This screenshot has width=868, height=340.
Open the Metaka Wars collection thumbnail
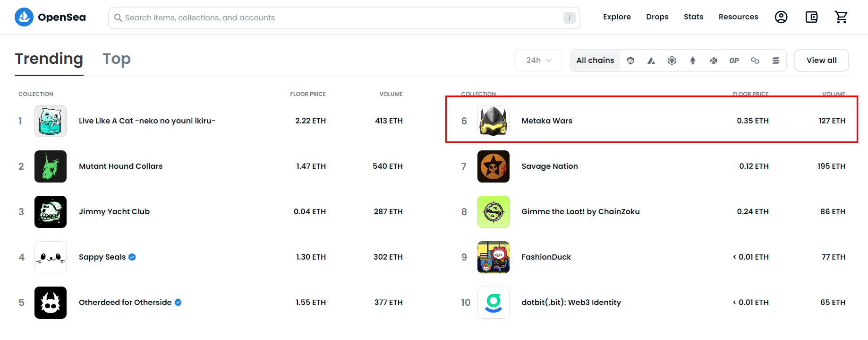click(x=494, y=121)
